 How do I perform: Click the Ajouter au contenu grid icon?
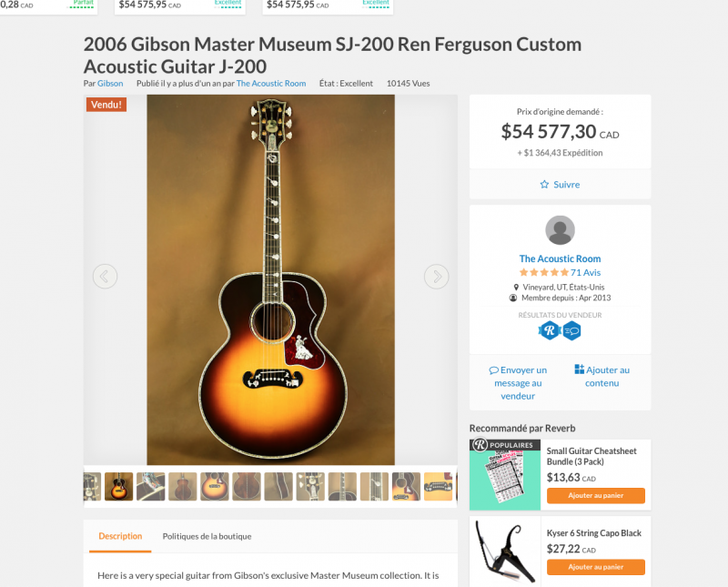coord(580,369)
